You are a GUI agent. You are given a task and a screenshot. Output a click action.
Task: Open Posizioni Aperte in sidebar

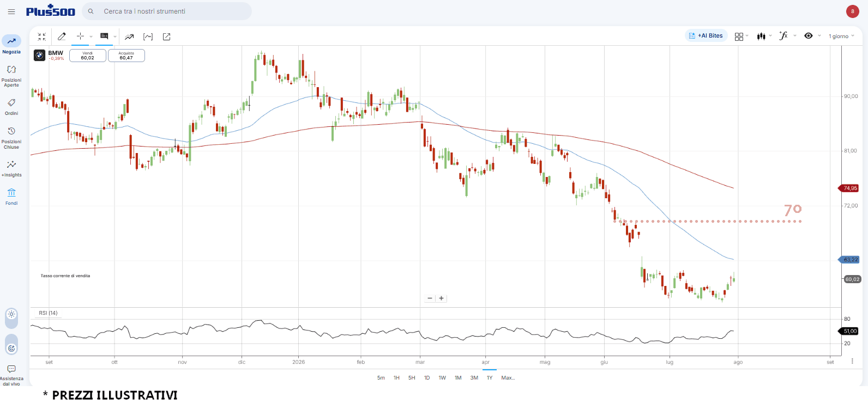pyautogui.click(x=11, y=75)
